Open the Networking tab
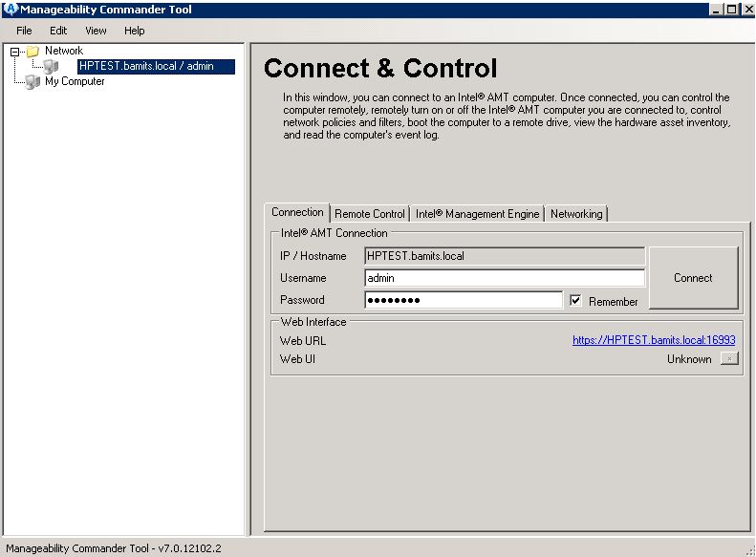This screenshot has width=756, height=557. (576, 214)
